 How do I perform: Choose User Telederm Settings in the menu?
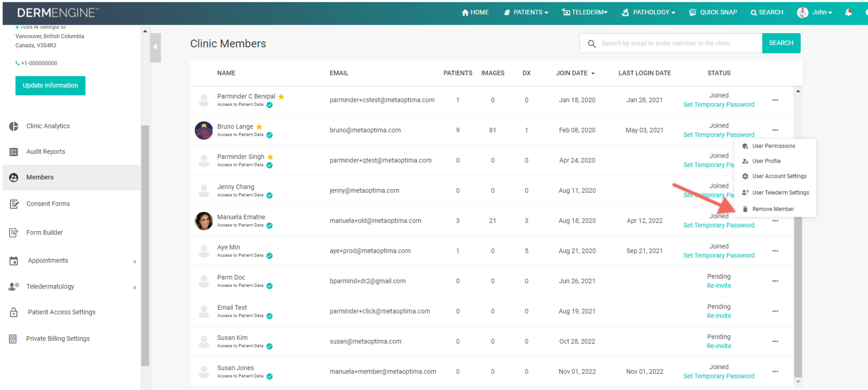(x=775, y=193)
